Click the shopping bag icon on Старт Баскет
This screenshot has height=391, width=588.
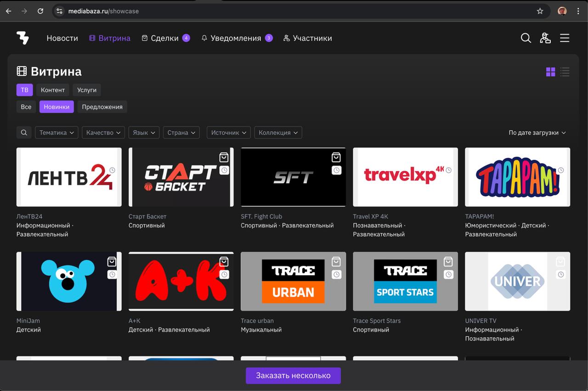click(224, 158)
